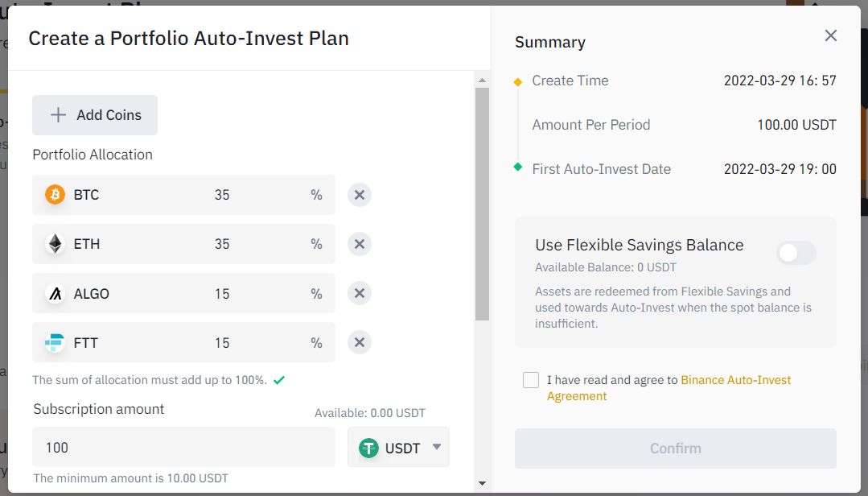Click the Add Coins button
The image size is (868, 496).
[x=95, y=115]
